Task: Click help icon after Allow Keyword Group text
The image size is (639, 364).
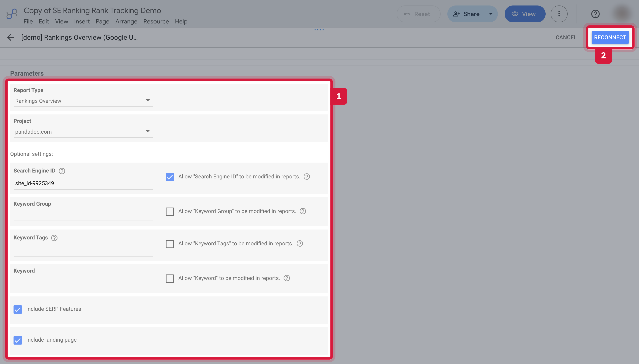Action: pyautogui.click(x=303, y=212)
